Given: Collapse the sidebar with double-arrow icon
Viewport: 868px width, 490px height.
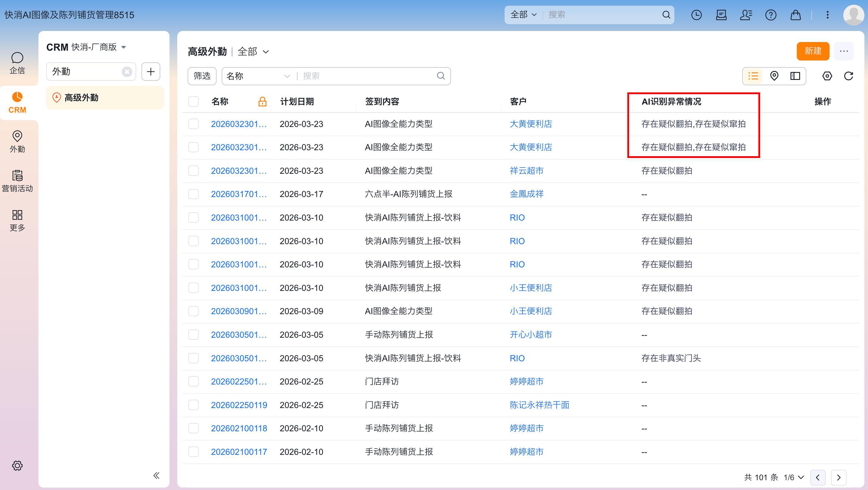Looking at the screenshot, I should tap(156, 475).
